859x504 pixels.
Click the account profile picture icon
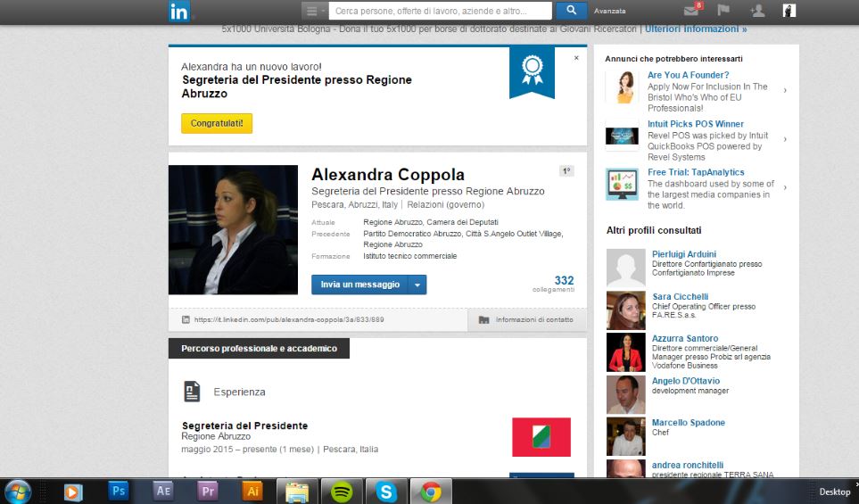pyautogui.click(x=789, y=11)
